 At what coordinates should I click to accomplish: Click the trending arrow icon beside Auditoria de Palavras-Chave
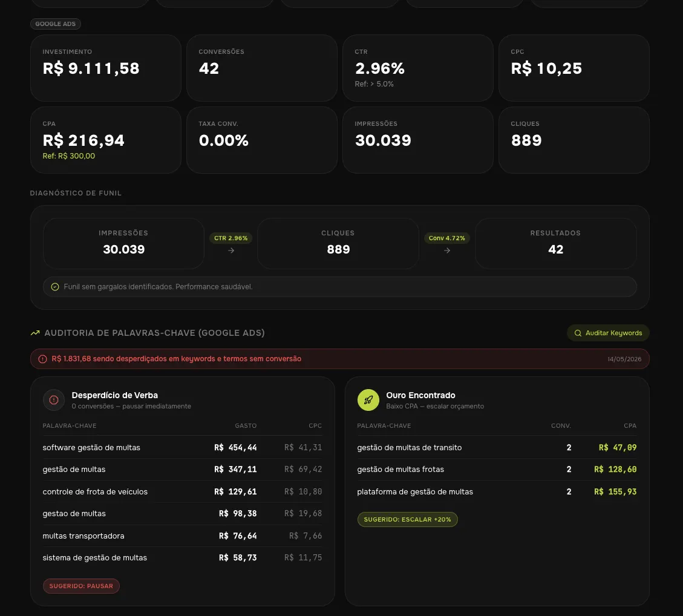35,333
